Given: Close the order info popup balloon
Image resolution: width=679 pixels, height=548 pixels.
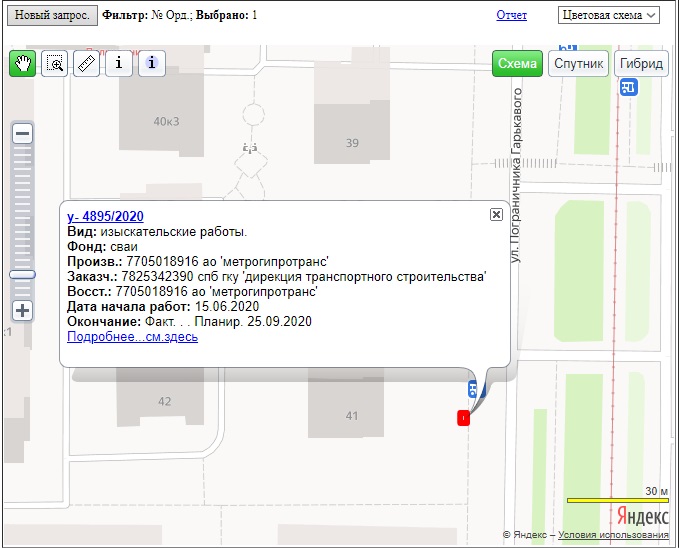Looking at the screenshot, I should (x=496, y=214).
